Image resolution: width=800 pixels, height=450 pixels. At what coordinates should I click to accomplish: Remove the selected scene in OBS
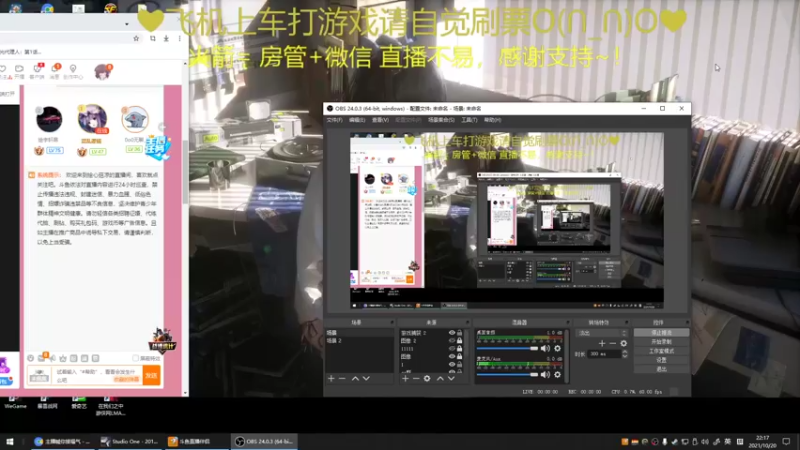[x=342, y=379]
